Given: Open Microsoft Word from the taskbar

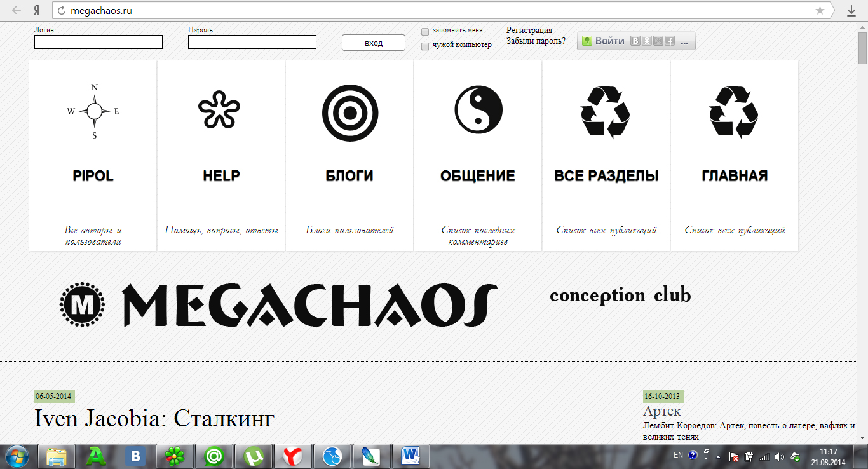Looking at the screenshot, I should pos(411,456).
